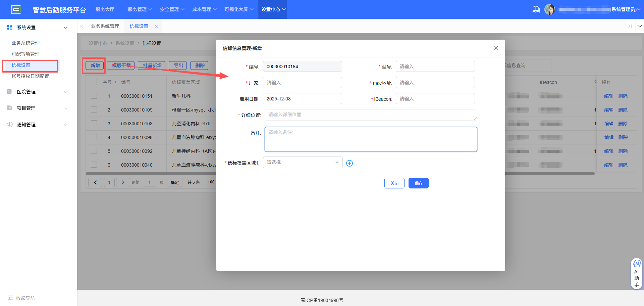Check the checkbox for row 000300010108
The height and width of the screenshot is (306, 644).
point(94,124)
